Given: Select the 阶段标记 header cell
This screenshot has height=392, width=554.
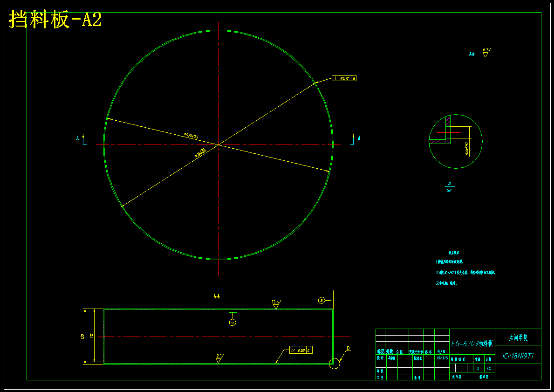Looking at the screenshot, I should [x=461, y=359].
